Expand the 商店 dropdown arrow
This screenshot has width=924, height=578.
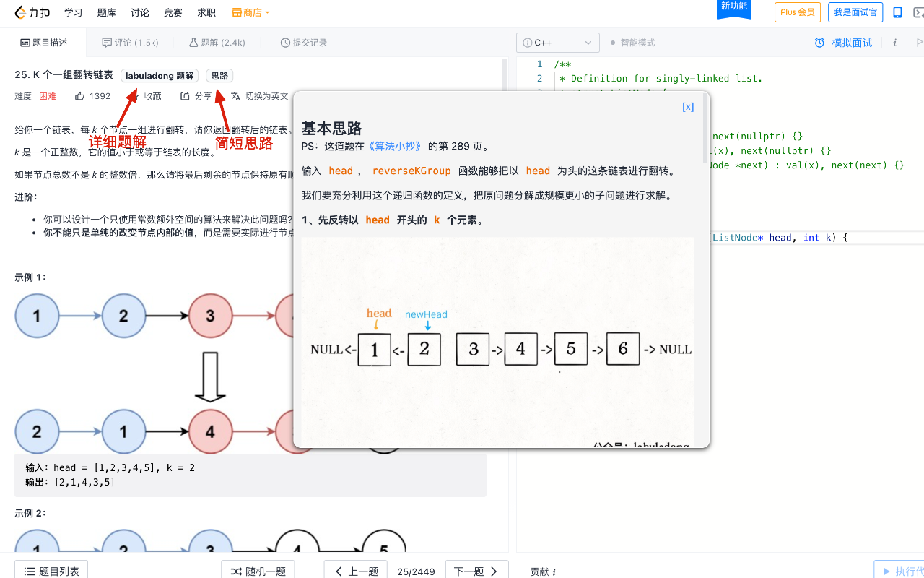pyautogui.click(x=266, y=12)
